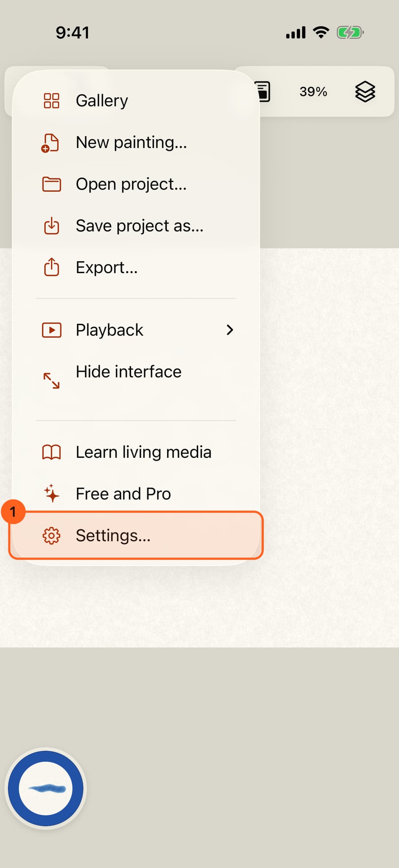This screenshot has width=399, height=868.
Task: Open the Gallery grid icon
Action: point(51,101)
